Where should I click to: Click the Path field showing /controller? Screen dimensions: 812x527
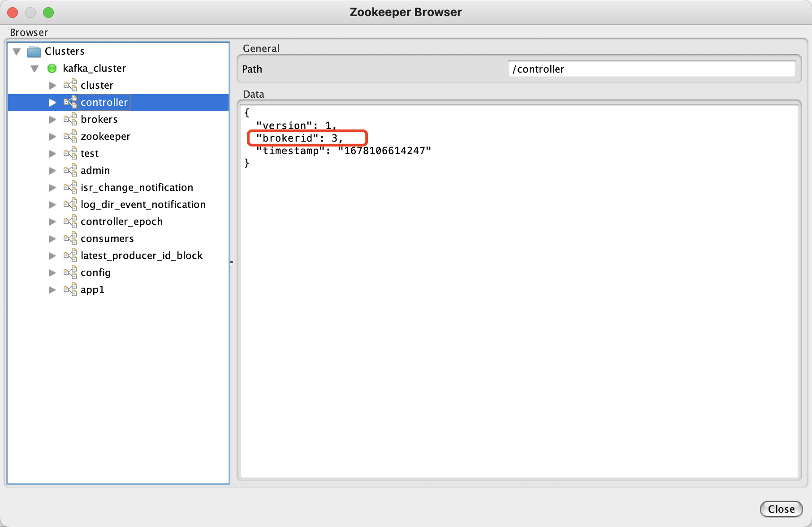pyautogui.click(x=651, y=69)
